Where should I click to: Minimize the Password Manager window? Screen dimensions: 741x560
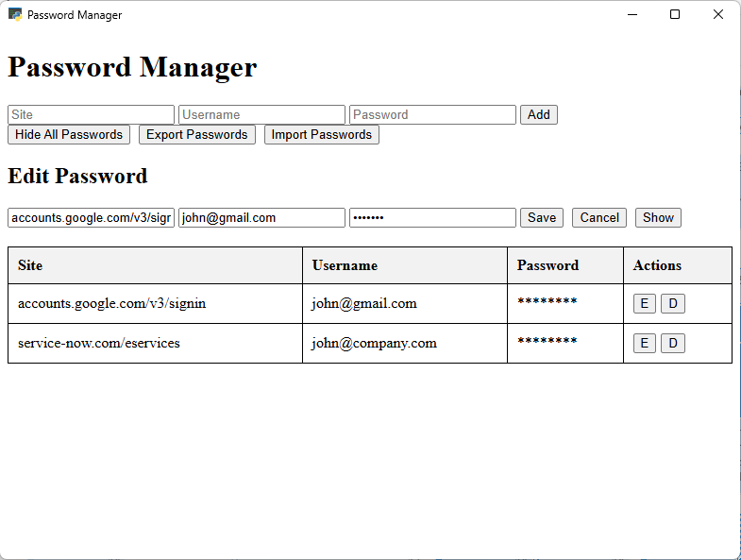(632, 15)
